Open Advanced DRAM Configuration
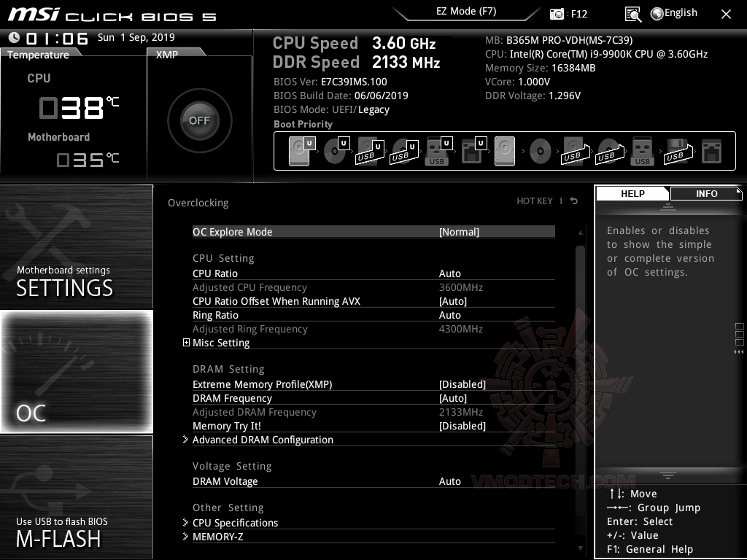747x560 pixels. pos(263,440)
